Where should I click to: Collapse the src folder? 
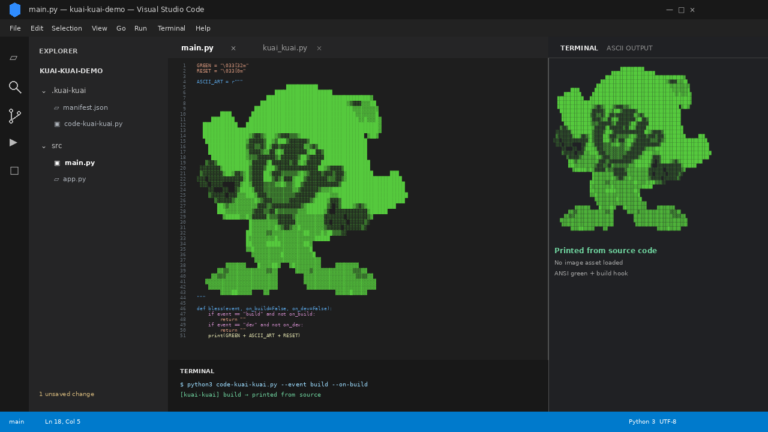[44, 146]
